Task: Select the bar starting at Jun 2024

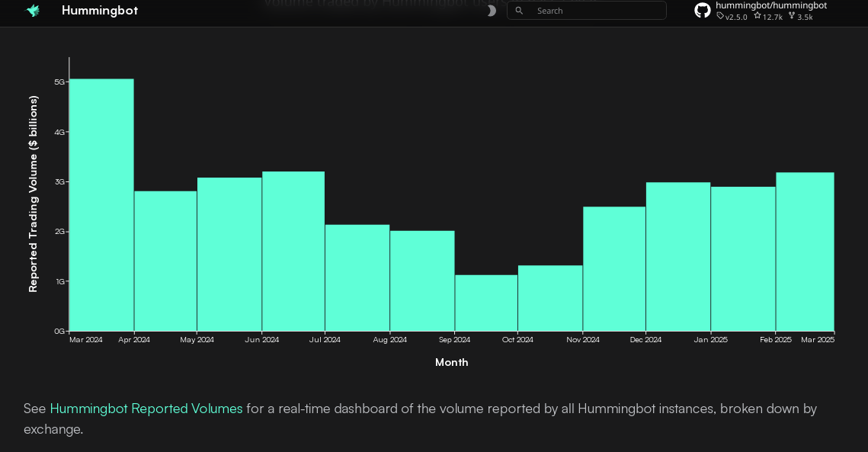Action: (x=293, y=251)
